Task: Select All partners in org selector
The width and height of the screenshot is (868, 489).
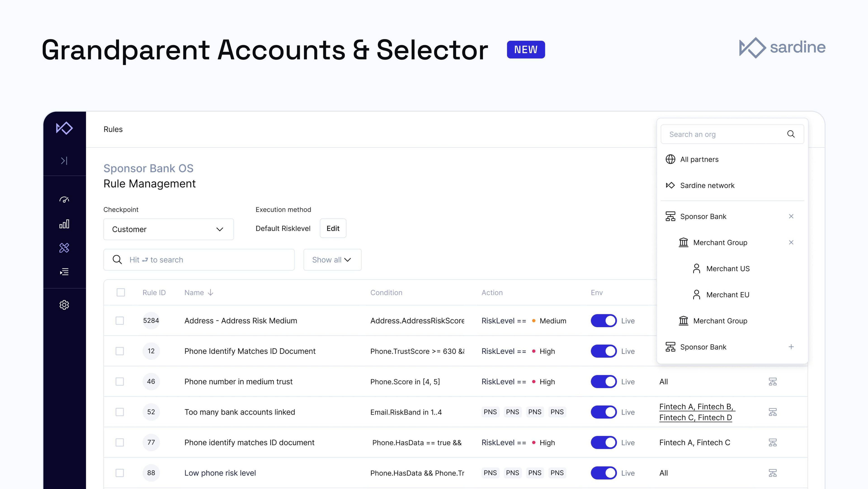Action: click(699, 159)
